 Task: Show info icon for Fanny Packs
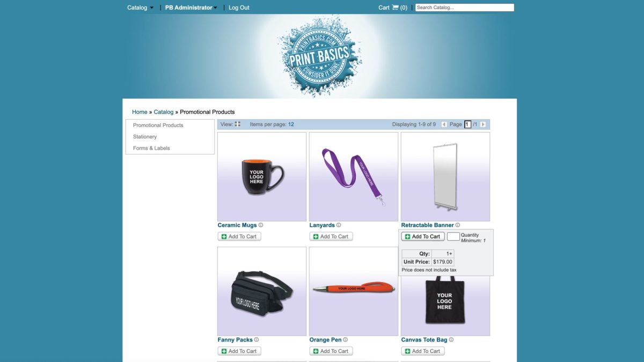(257, 339)
